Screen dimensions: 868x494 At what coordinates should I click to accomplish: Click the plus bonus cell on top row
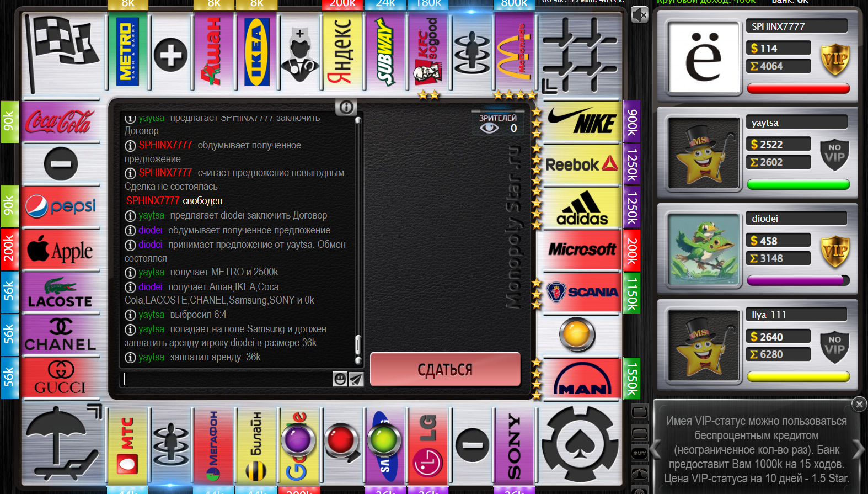tap(171, 54)
